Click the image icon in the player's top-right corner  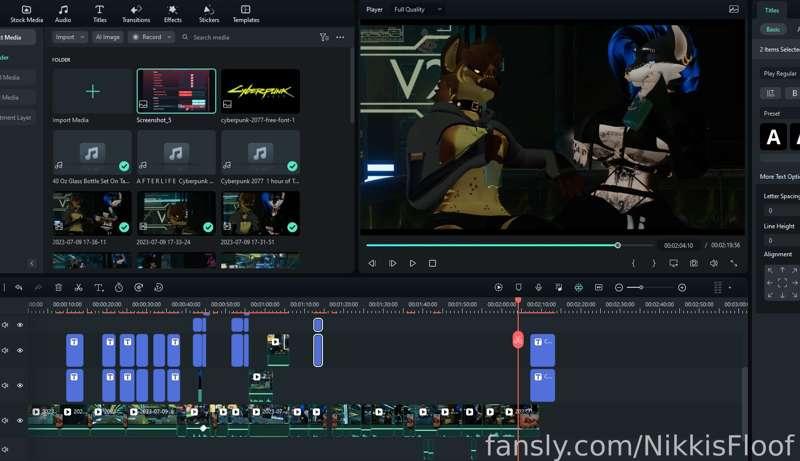[x=734, y=9]
